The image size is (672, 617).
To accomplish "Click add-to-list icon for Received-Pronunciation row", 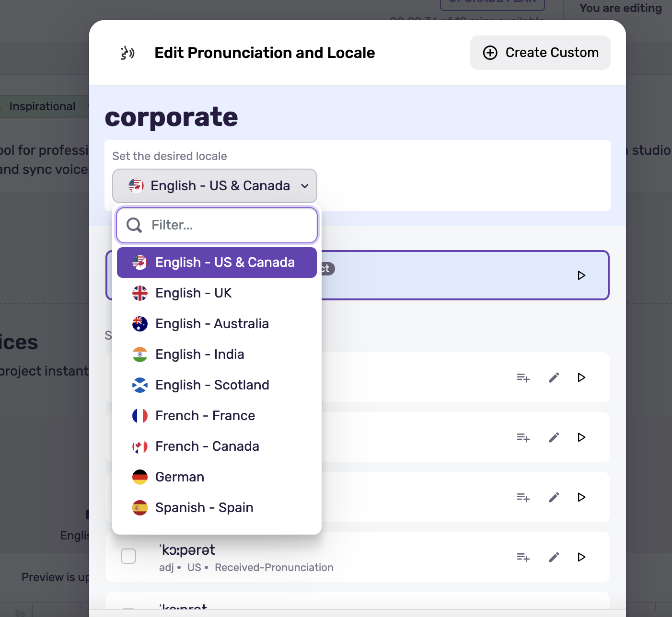I will click(523, 557).
